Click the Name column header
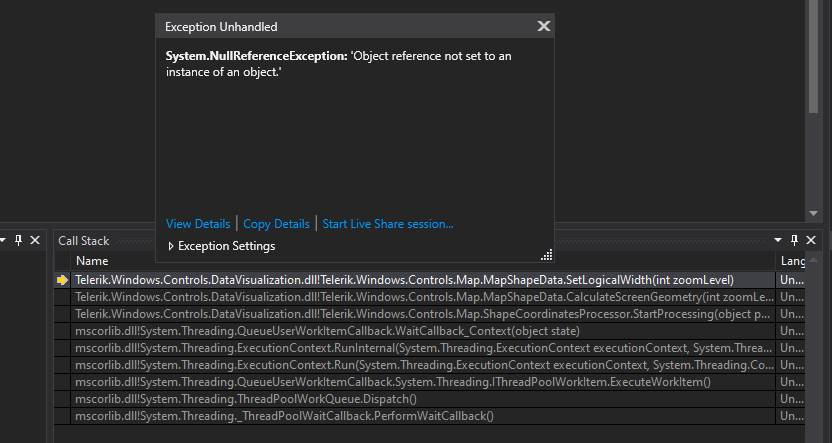The image size is (832, 443). click(x=92, y=261)
